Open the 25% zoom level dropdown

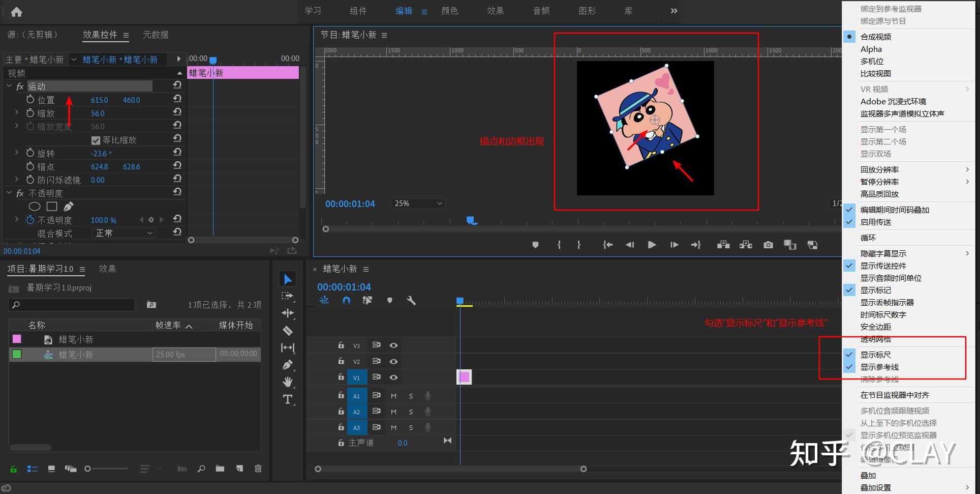click(x=418, y=204)
